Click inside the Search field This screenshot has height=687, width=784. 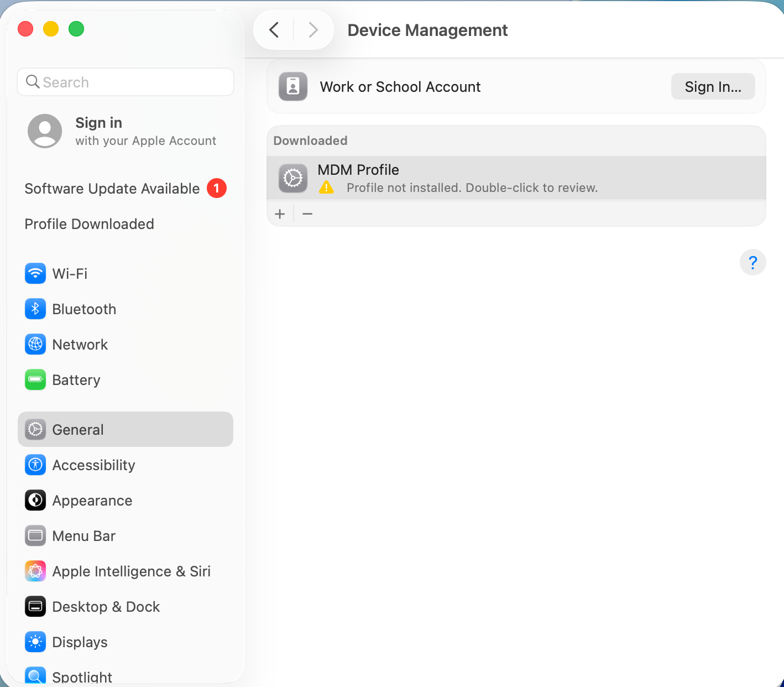[x=125, y=82]
